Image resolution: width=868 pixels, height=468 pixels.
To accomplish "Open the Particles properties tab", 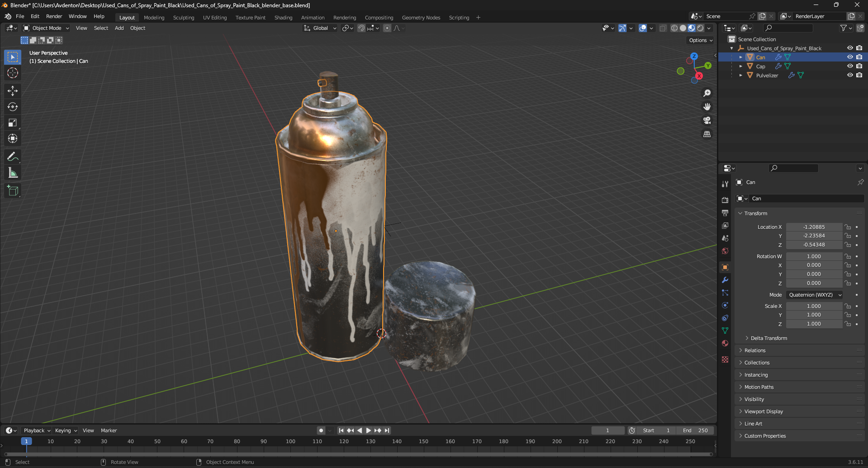I will (725, 293).
